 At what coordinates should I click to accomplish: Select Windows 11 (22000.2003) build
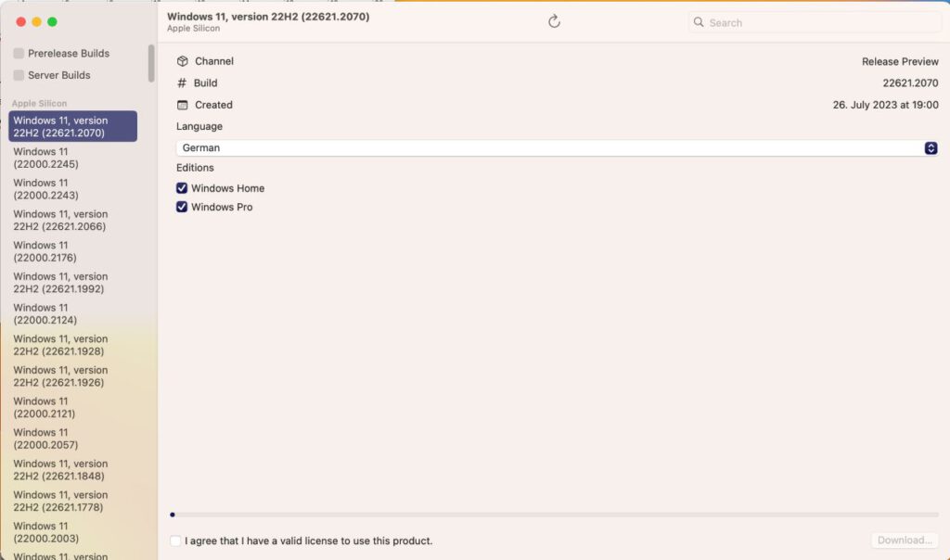coord(72,531)
